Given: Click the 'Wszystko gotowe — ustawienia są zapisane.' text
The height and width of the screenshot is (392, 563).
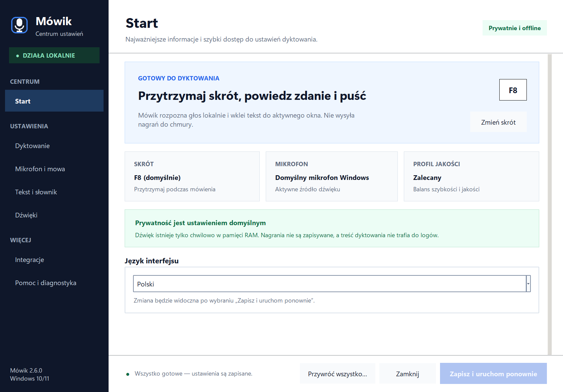Looking at the screenshot, I should (193, 374).
